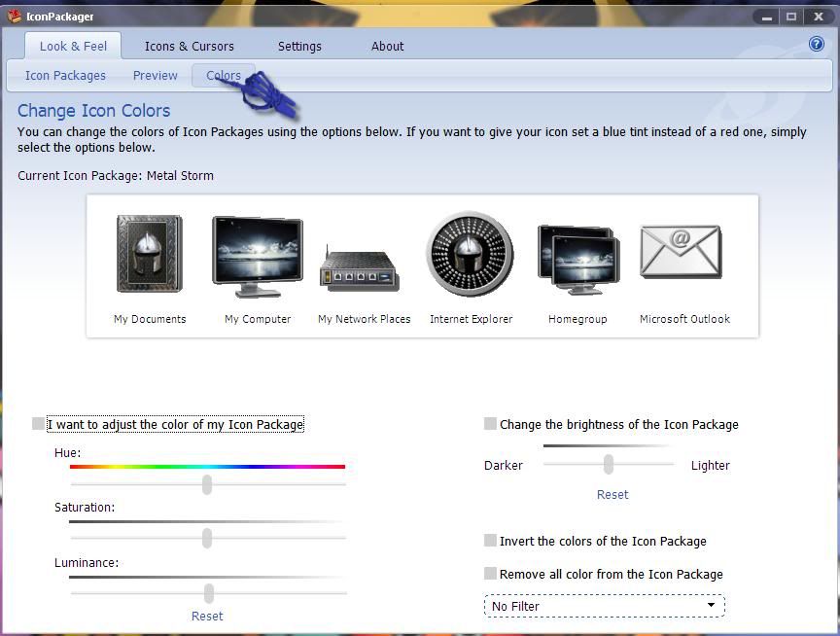840x636 pixels.
Task: Click the 'Internet Explorer' label
Action: pos(471,319)
